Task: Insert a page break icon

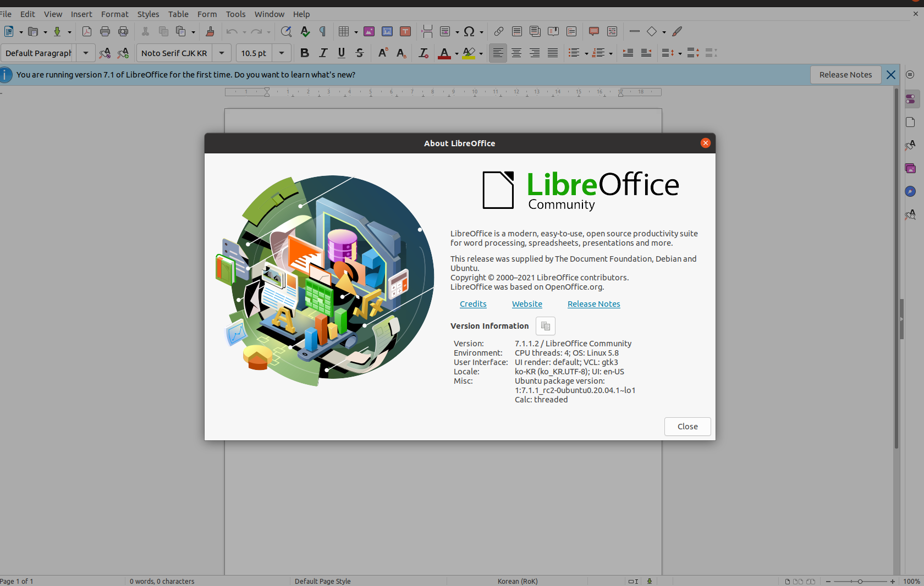Action: tap(427, 31)
